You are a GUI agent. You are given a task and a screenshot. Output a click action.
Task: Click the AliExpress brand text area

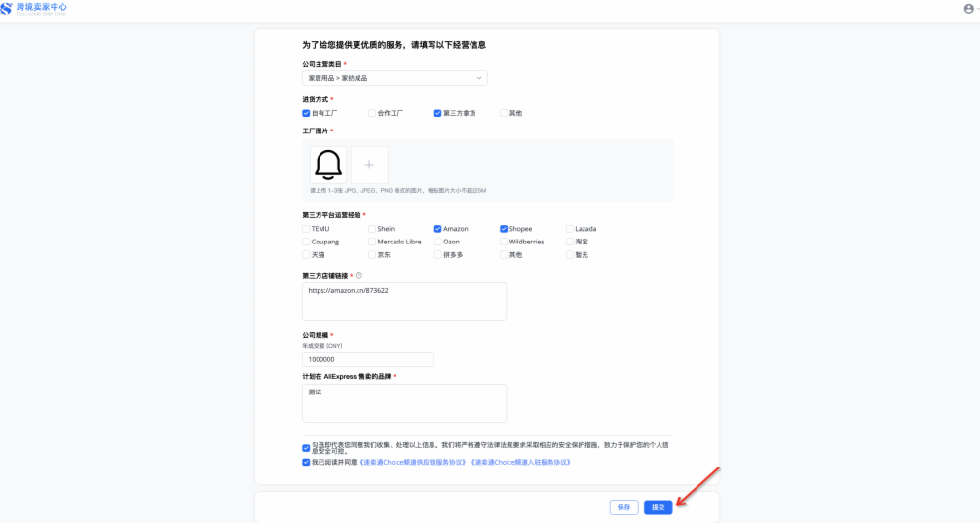tap(404, 403)
